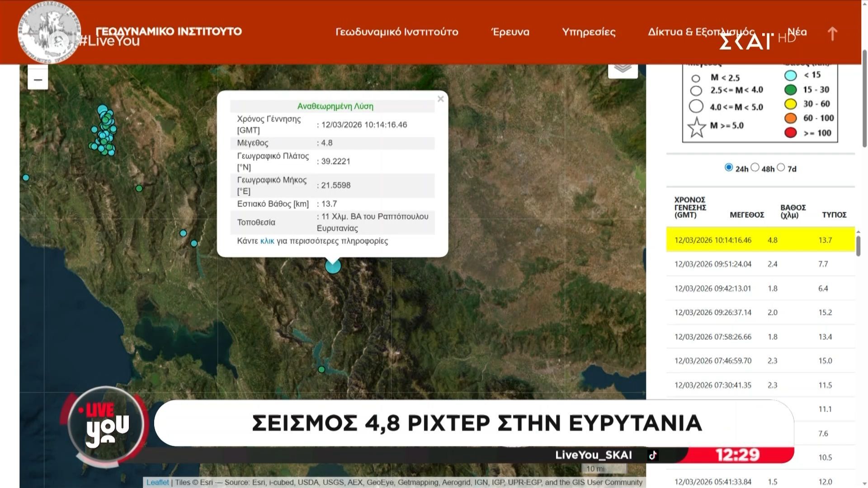Click the large 4.8 earthquake marker below the popup
Screen dimensions: 868x488
coord(333,266)
